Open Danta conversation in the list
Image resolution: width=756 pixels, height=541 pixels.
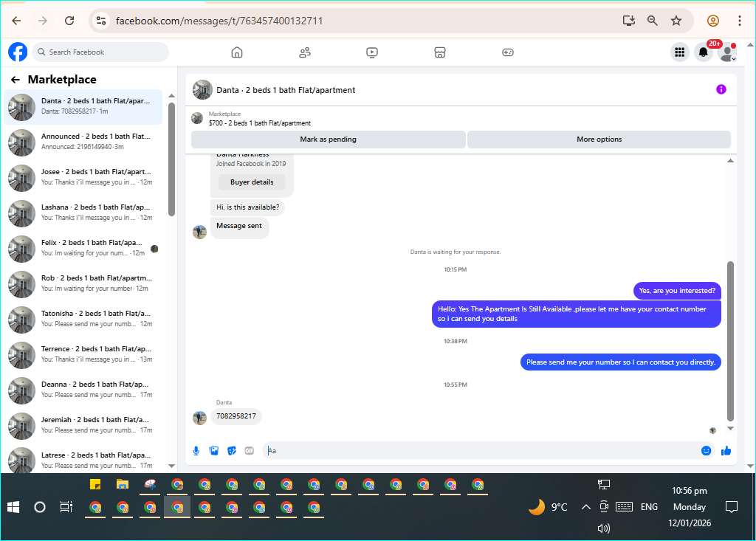coord(83,106)
